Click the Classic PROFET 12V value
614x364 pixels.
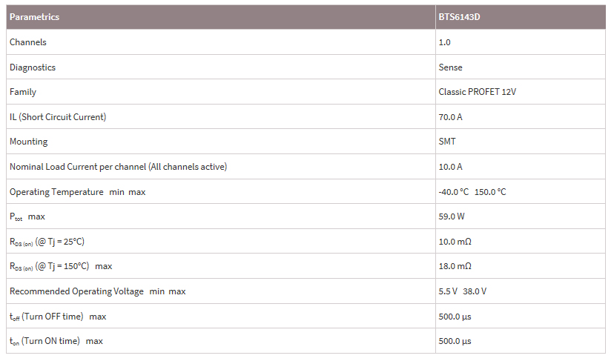[x=475, y=92]
